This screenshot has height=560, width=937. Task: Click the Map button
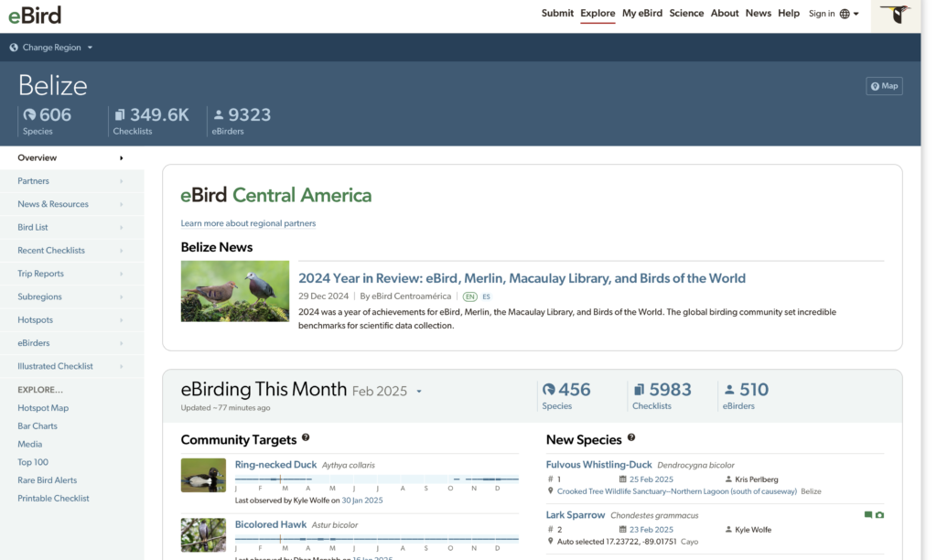[x=884, y=86]
